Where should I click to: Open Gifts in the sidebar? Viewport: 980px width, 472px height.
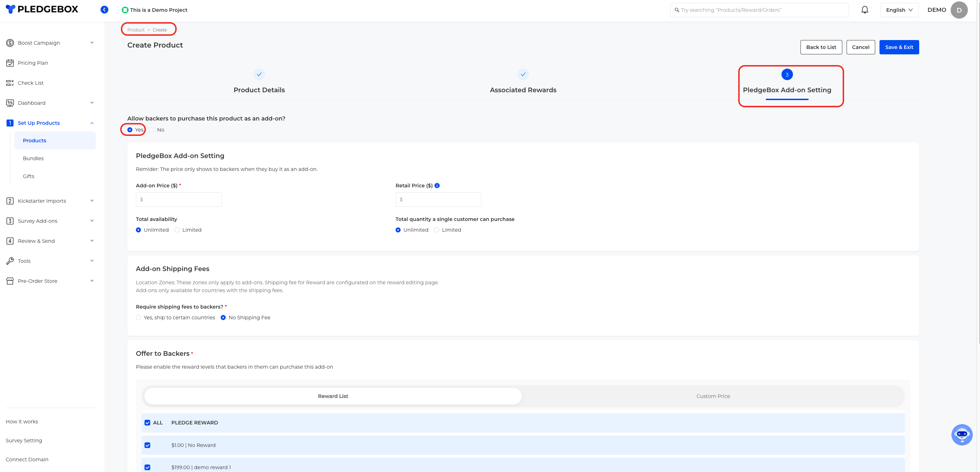29,177
